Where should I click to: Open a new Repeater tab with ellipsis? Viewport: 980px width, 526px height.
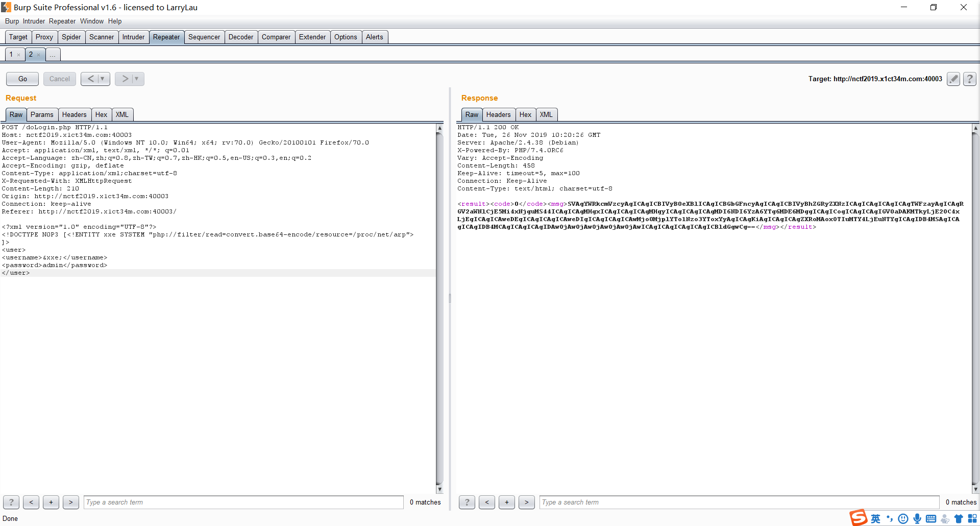click(x=53, y=54)
